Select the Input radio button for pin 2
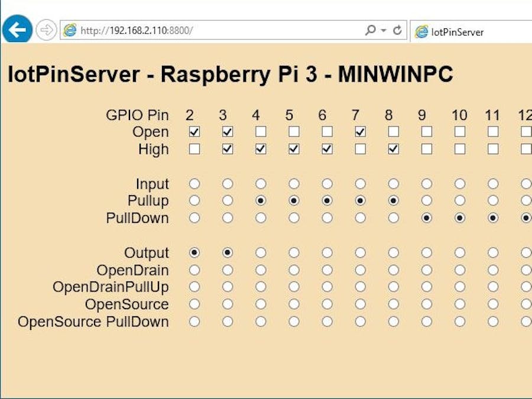This screenshot has width=532, height=399. 195,184
